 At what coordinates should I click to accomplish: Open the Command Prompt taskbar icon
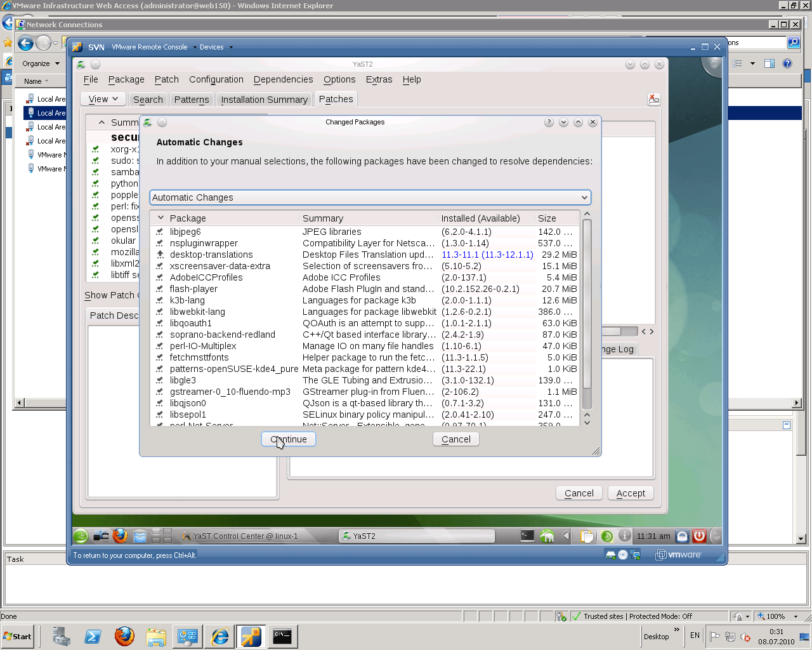tap(282, 636)
